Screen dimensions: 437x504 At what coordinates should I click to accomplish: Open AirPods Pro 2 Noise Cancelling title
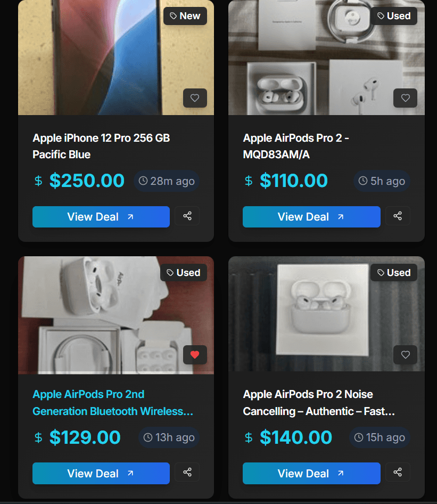(x=319, y=403)
